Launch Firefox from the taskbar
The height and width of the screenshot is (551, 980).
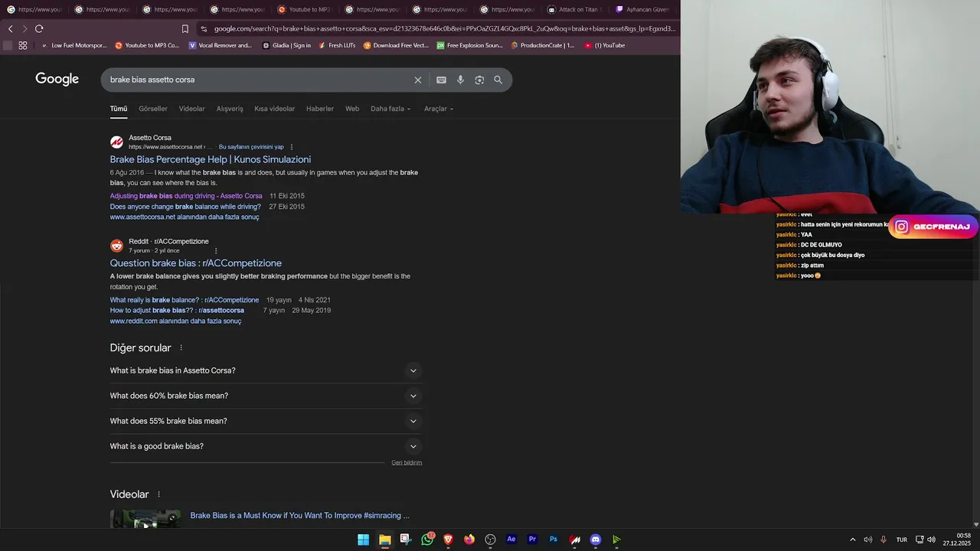[469, 540]
